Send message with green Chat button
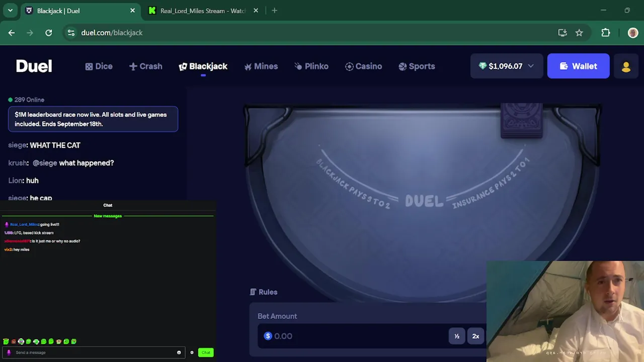The height and width of the screenshot is (362, 644). point(206,352)
